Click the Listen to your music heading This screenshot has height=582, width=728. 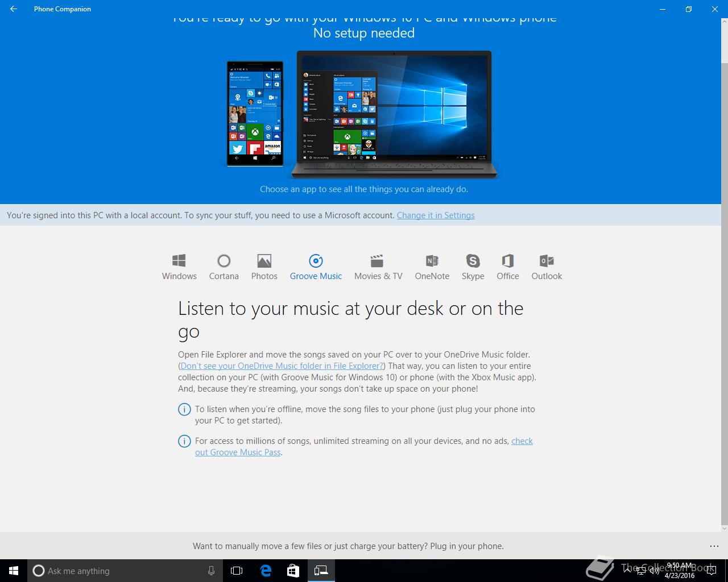(x=350, y=320)
